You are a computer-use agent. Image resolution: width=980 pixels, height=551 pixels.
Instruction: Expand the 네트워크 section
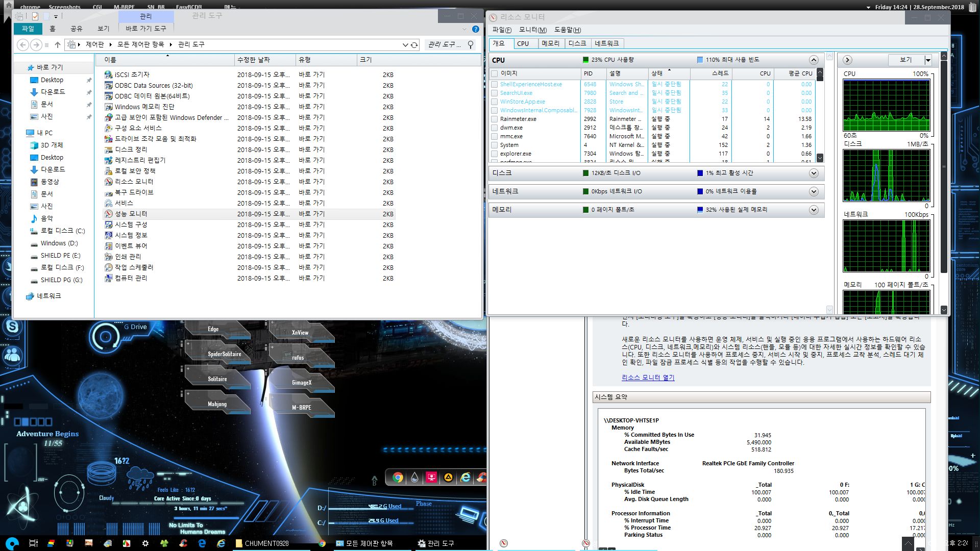[814, 192]
